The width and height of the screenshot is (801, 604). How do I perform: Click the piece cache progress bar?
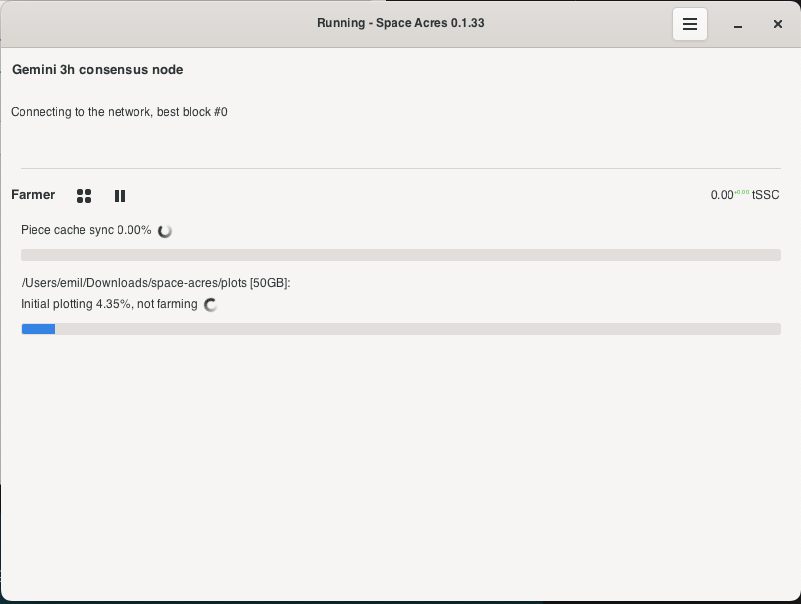click(x=400, y=255)
